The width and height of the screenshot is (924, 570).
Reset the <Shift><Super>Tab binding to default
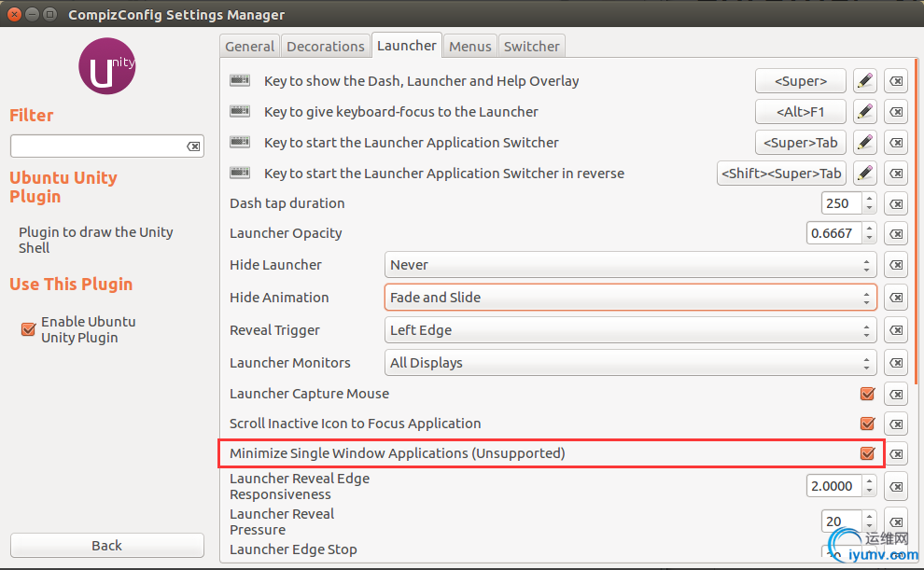click(896, 174)
